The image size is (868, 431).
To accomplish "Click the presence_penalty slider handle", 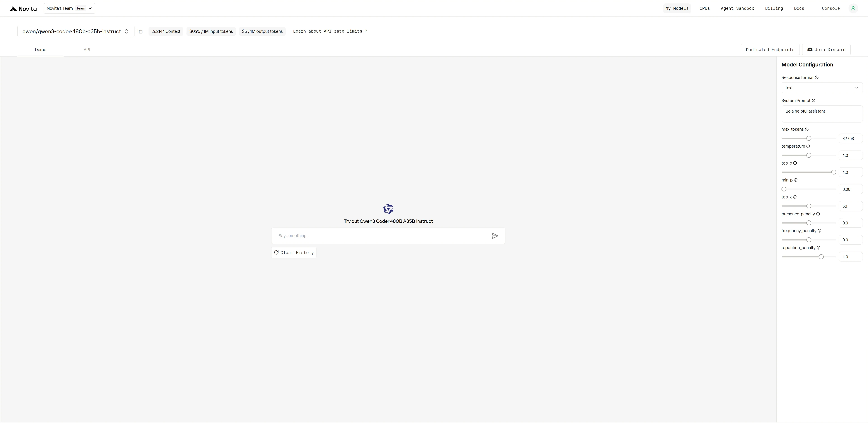I will coord(809,223).
